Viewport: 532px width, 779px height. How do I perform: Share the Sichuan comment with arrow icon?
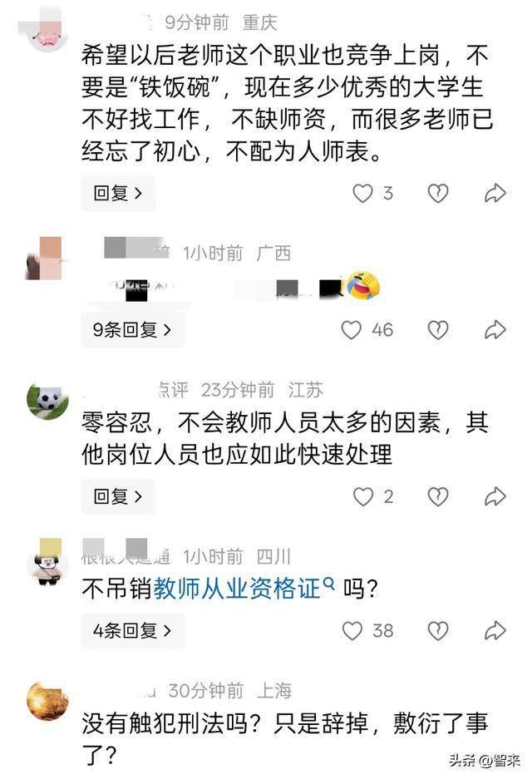pyautogui.click(x=495, y=631)
